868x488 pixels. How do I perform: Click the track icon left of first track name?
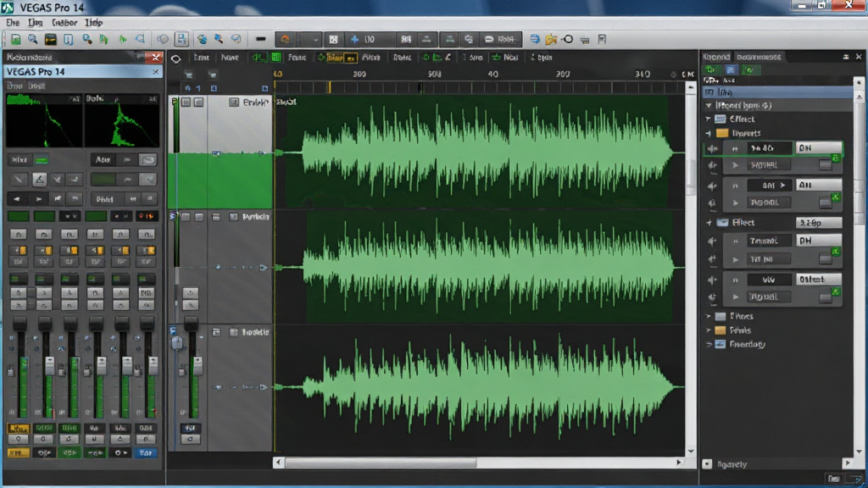tap(234, 103)
